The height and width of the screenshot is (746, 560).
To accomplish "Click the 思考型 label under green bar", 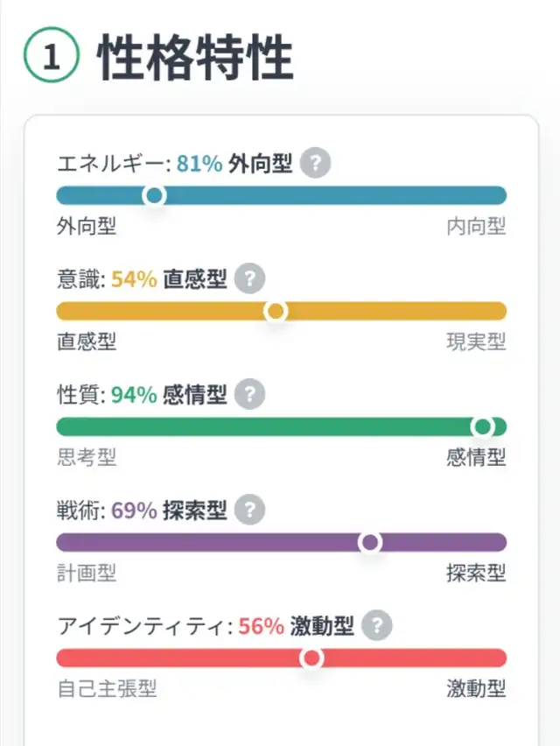I will (x=87, y=458).
